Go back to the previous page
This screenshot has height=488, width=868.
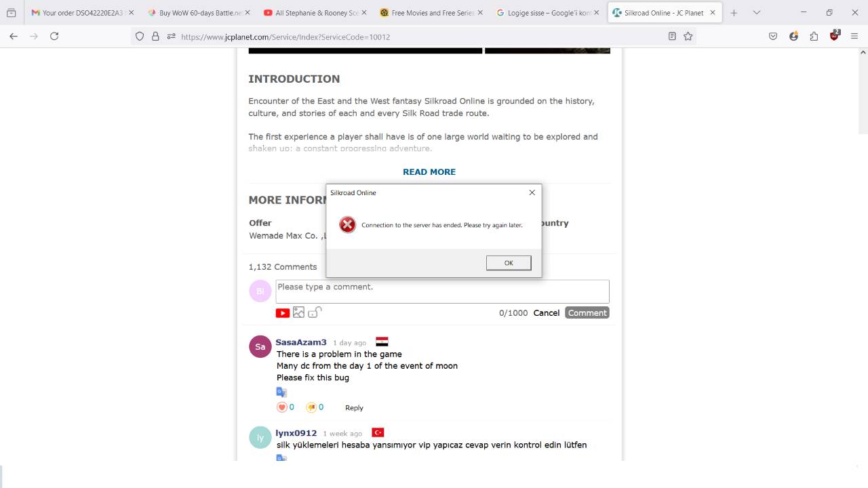[x=14, y=37]
